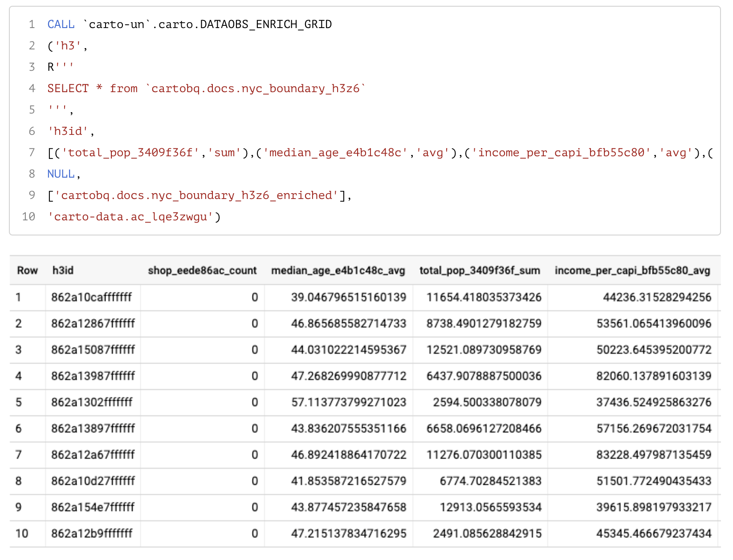Click line number 10 in the gutter
This screenshot has width=733, height=560.
(29, 217)
